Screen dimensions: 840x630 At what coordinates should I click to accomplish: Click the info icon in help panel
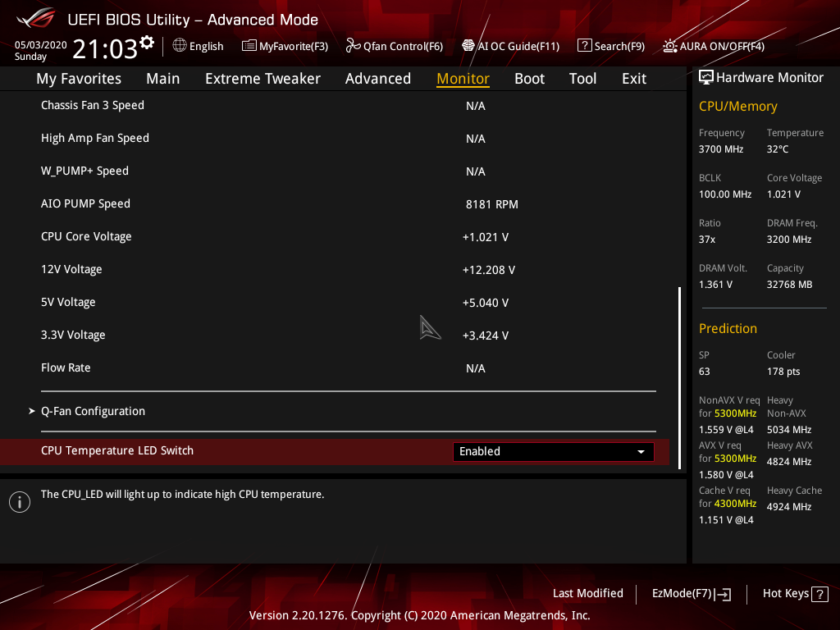click(20, 502)
